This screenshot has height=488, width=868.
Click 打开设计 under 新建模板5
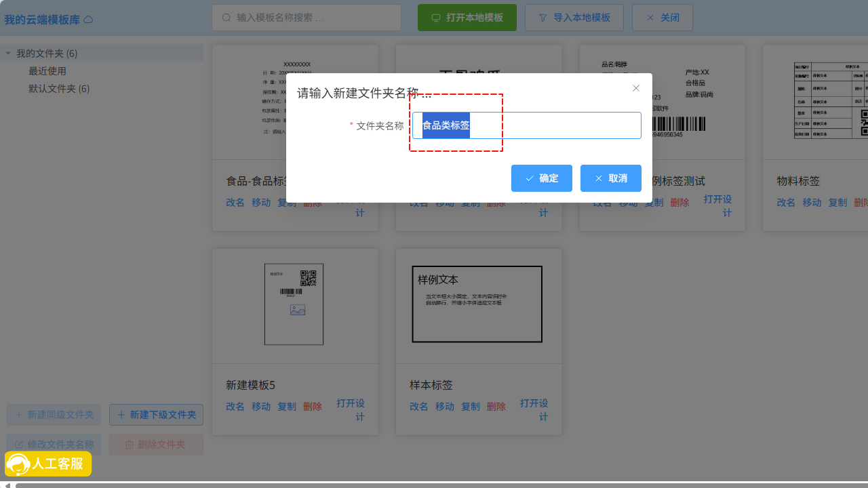click(x=351, y=409)
